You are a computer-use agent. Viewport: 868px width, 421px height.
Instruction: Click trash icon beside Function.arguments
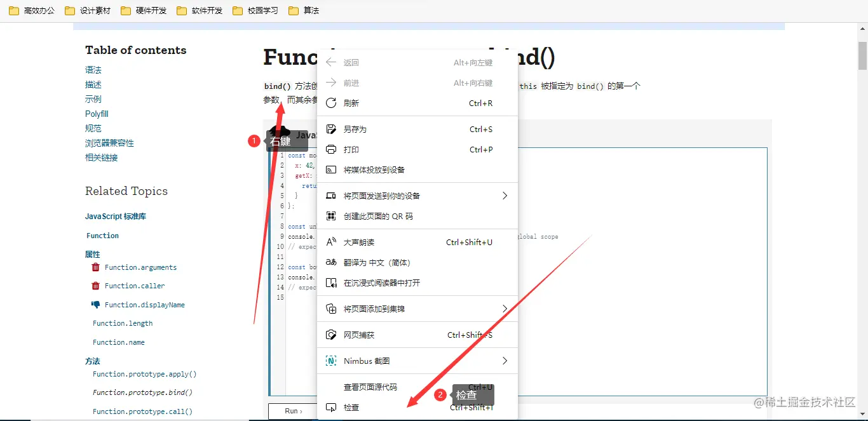tap(95, 267)
